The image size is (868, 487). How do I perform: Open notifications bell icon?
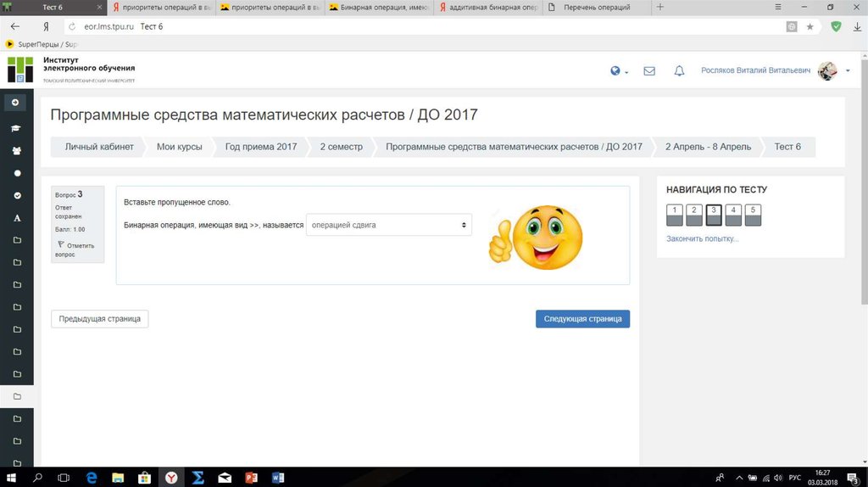pos(679,71)
